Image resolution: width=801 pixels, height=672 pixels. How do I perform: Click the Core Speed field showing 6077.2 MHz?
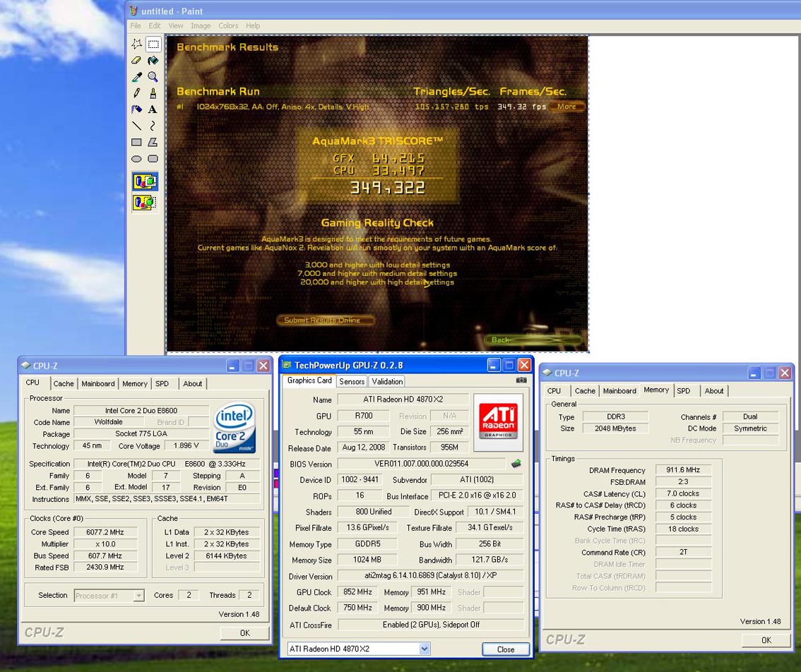click(105, 532)
